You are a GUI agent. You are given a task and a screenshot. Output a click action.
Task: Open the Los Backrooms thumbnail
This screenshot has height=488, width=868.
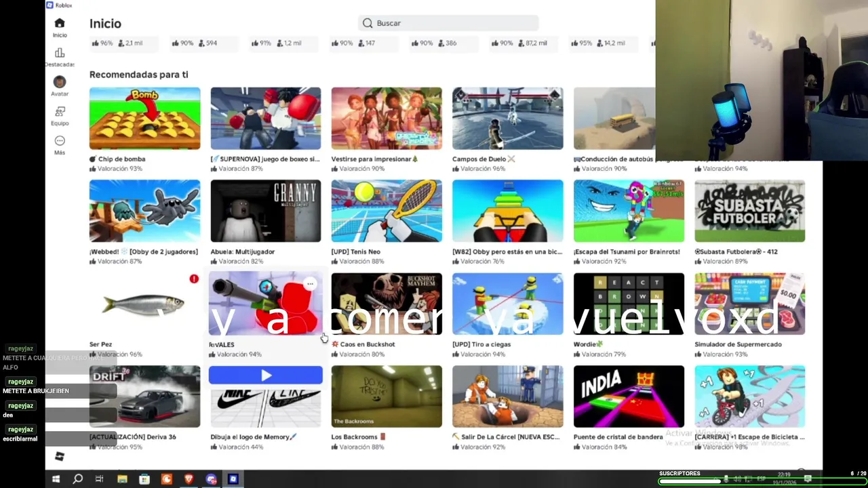tap(387, 396)
